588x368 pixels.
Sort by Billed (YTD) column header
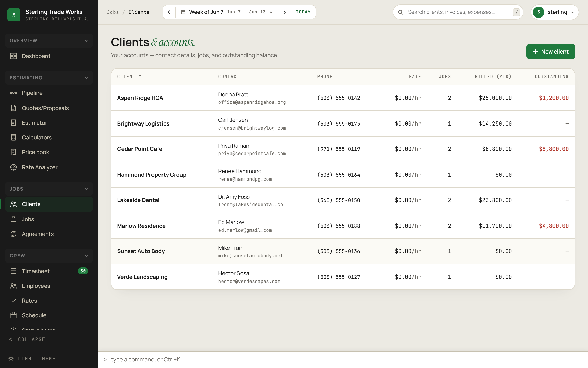(x=493, y=76)
